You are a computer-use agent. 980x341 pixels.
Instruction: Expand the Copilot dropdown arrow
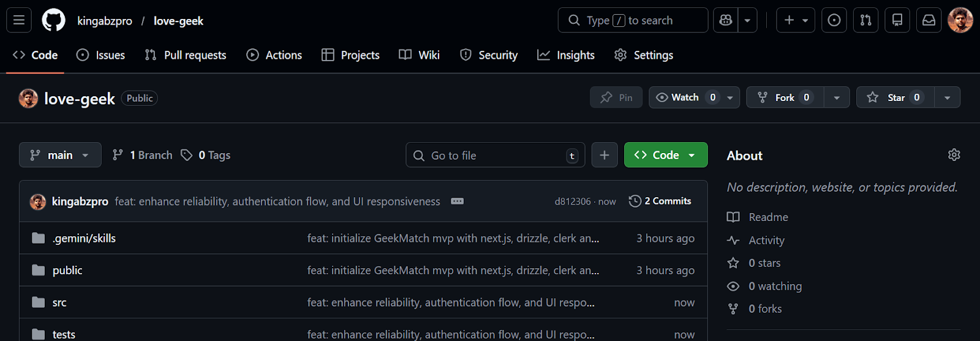(x=747, y=20)
